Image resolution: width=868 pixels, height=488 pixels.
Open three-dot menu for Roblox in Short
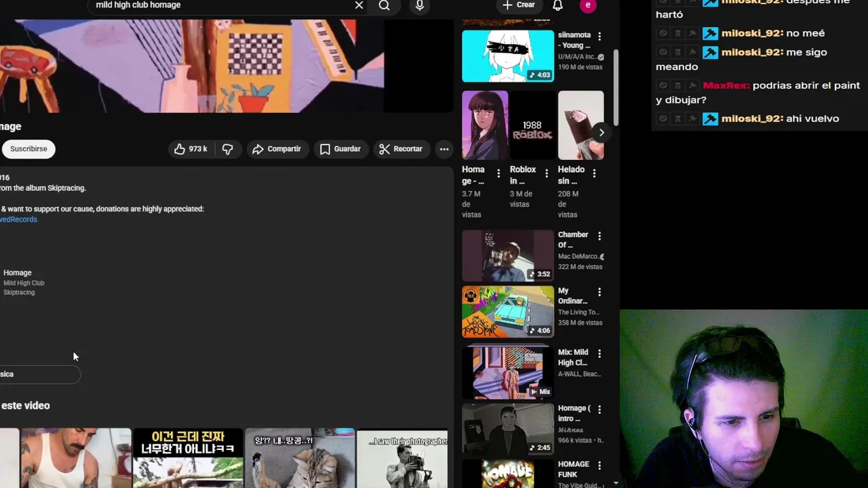547,174
